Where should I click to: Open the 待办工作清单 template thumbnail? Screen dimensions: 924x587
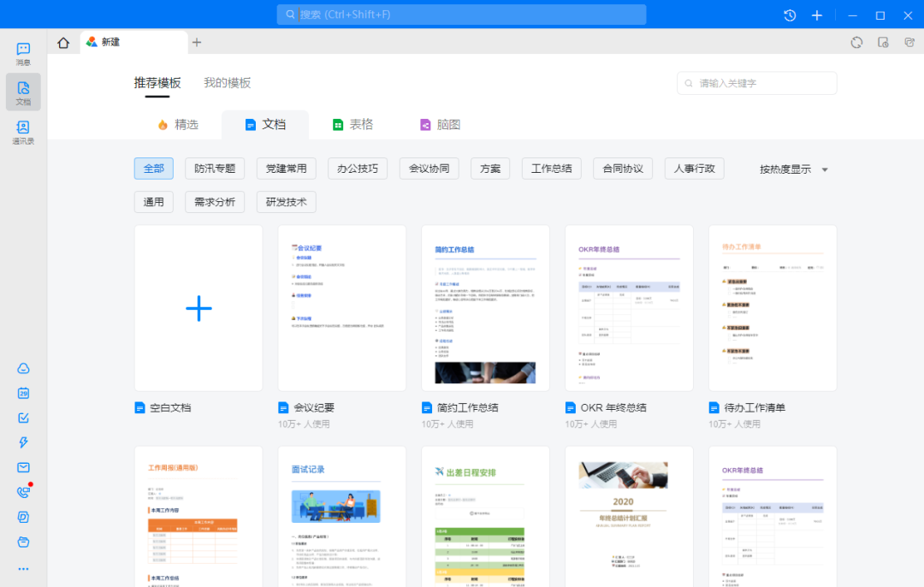click(x=773, y=308)
